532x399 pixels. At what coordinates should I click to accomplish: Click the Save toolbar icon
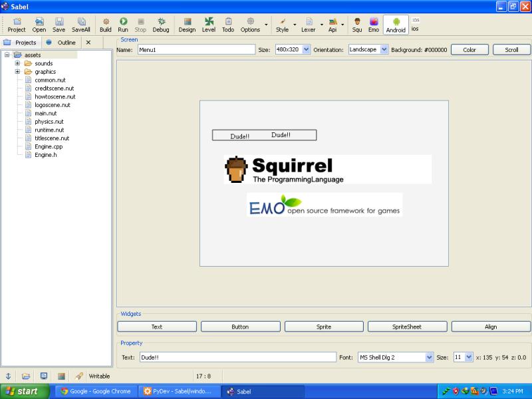59,25
